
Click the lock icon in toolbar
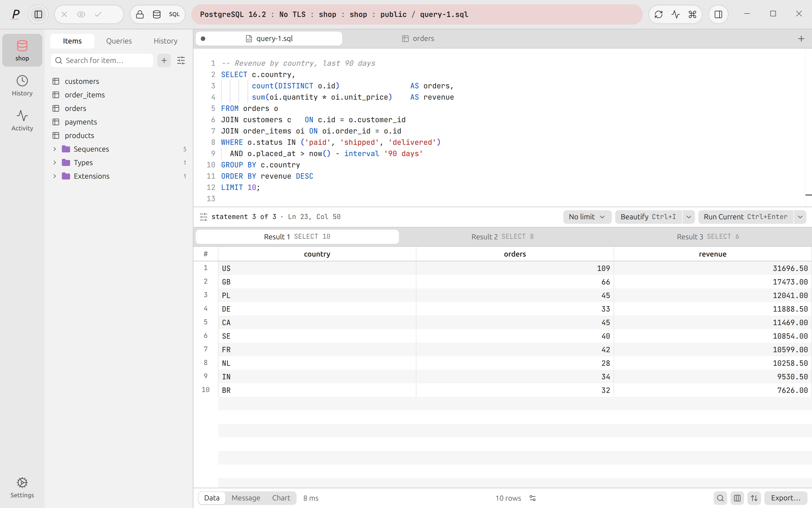coord(140,14)
